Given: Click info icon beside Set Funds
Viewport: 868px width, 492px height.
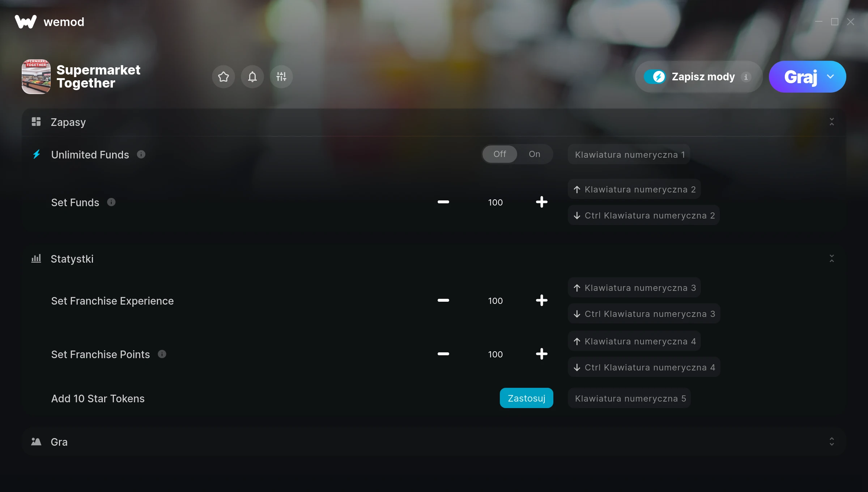Looking at the screenshot, I should tap(111, 202).
